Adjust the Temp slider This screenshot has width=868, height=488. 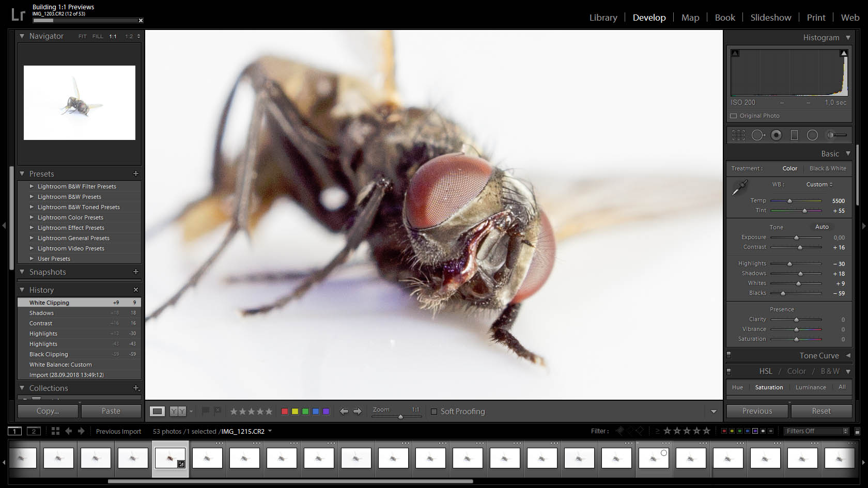tap(789, 201)
